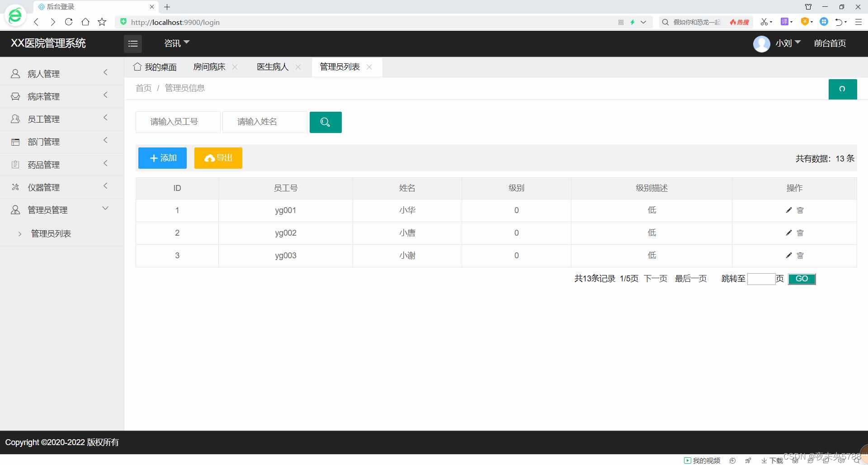Click the browser forward arrow

point(53,22)
